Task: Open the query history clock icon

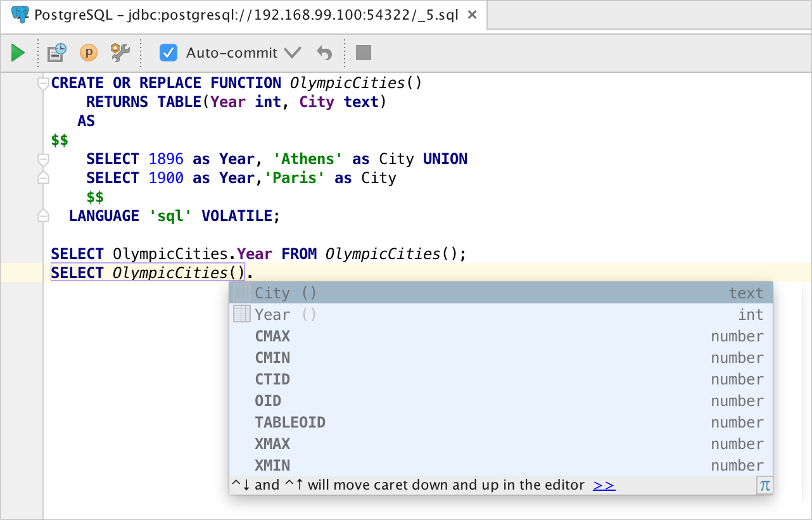Action: [58, 53]
